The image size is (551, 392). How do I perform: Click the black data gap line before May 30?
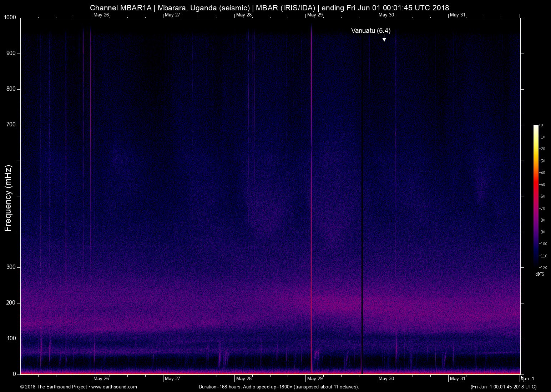[362, 214]
